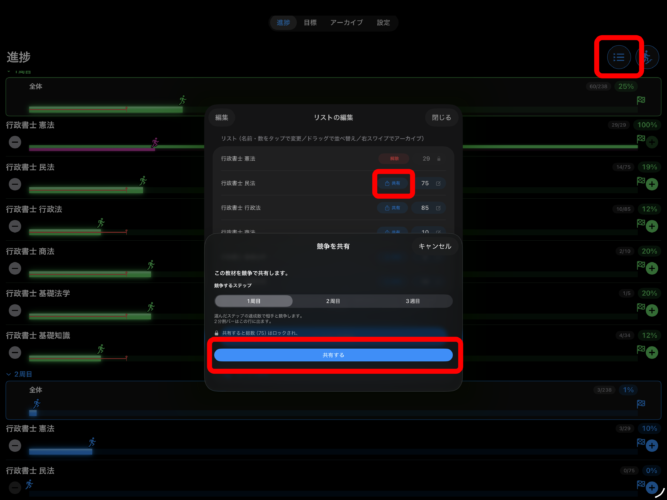This screenshot has width=667, height=500.
Task: Collapse the 2周目 section chevron
Action: point(9,374)
